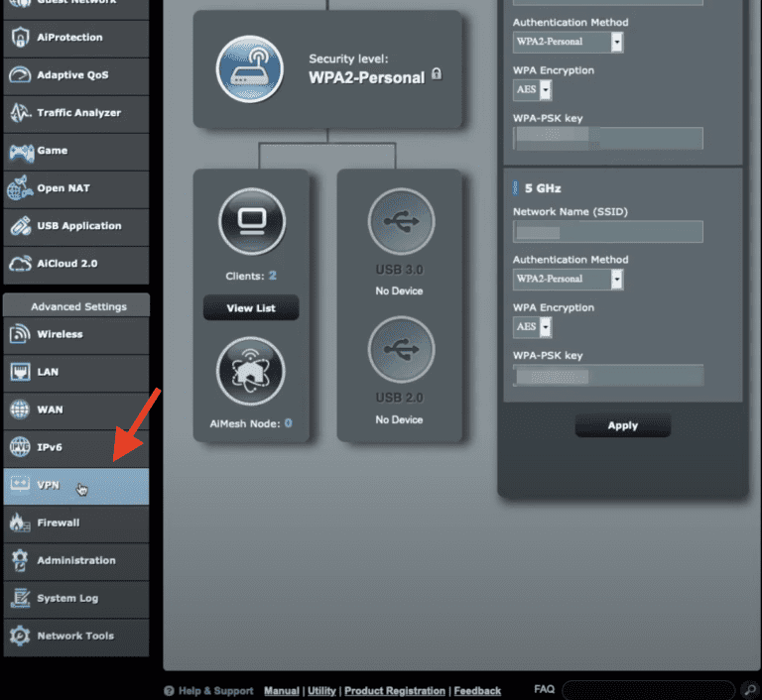Screen dimensions: 762x700
Task: Open the 5 GHz WPA Encryption dropdown
Action: click(532, 326)
